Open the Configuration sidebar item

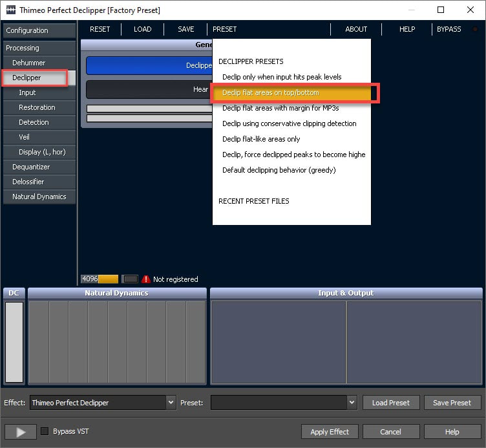click(x=39, y=30)
